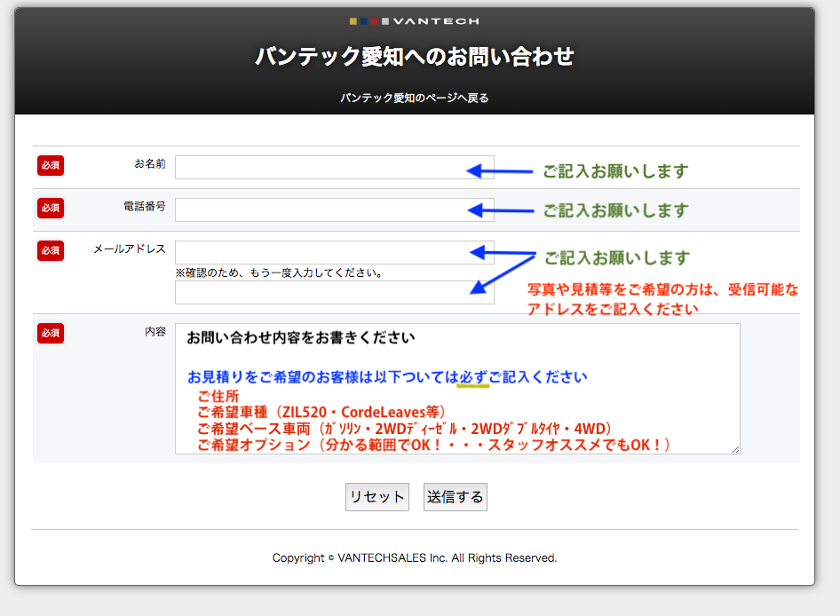Screen dimensions: 840x616
Task: Click inside the 内容 inquiry text area
Action: (x=456, y=389)
